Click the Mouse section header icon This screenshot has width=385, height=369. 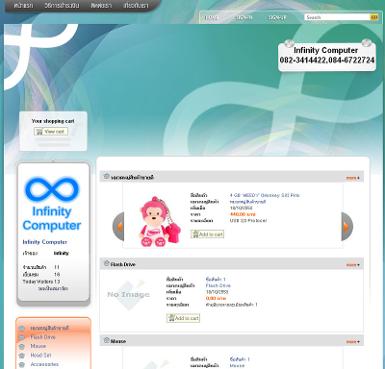[106, 340]
